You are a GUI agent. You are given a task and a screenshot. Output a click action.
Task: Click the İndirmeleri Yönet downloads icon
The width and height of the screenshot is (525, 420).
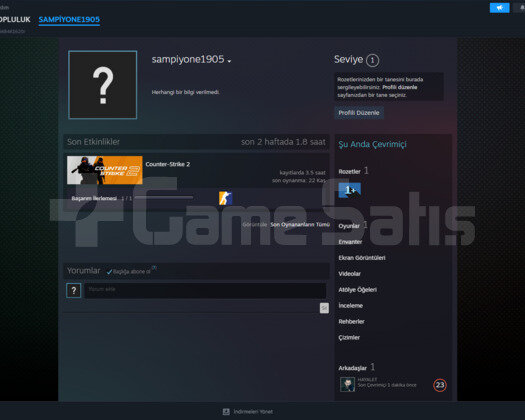click(226, 412)
